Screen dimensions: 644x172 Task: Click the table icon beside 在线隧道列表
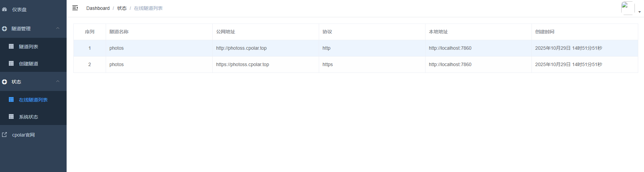(x=11, y=99)
